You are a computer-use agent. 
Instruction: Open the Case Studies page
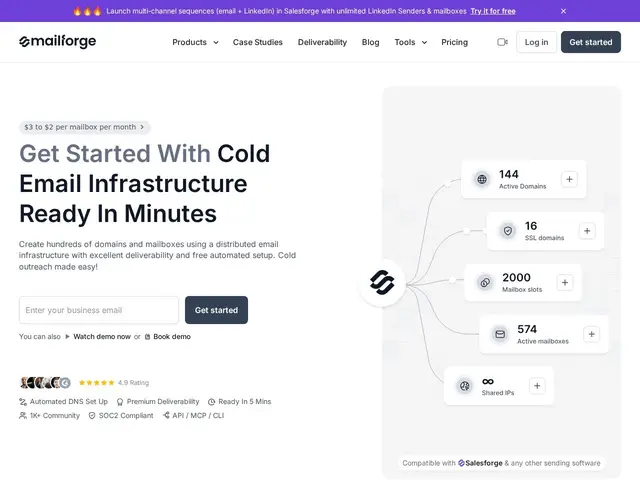[x=258, y=42]
